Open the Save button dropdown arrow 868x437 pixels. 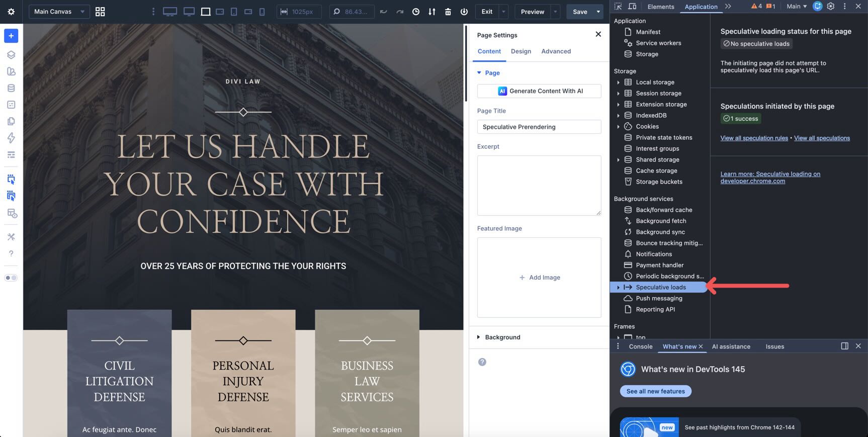point(598,12)
